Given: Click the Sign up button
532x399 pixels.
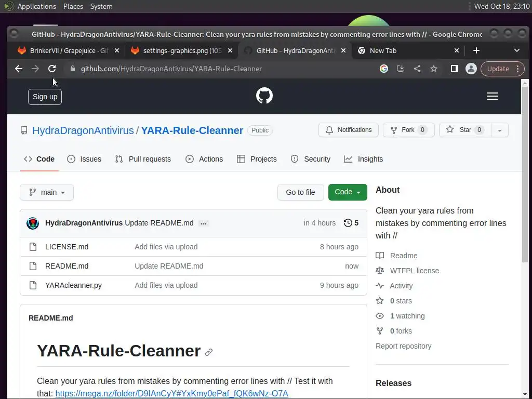Looking at the screenshot, I should 45,97.
